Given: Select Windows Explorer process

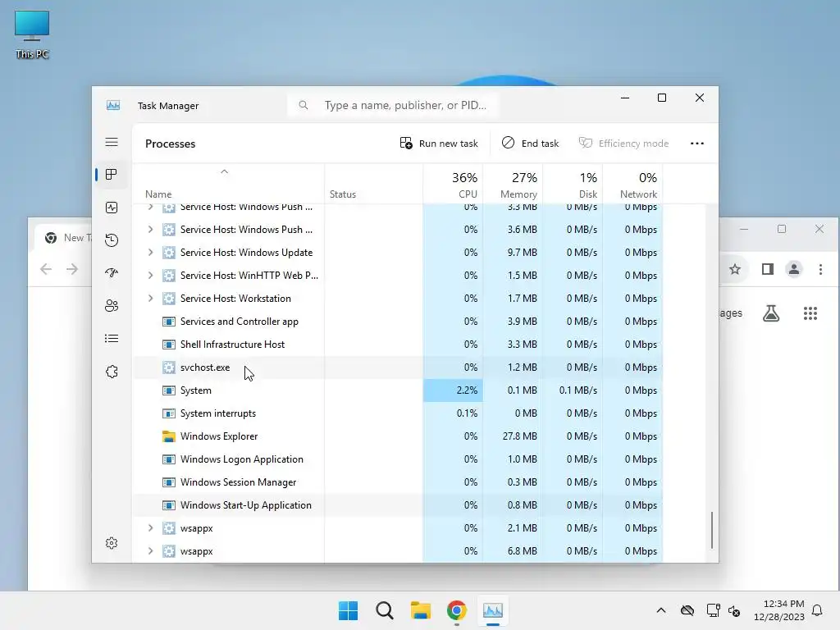Looking at the screenshot, I should 397,436.
